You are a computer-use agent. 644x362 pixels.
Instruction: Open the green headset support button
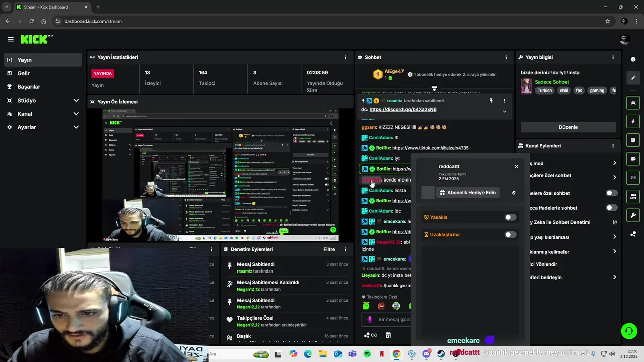[x=629, y=331]
